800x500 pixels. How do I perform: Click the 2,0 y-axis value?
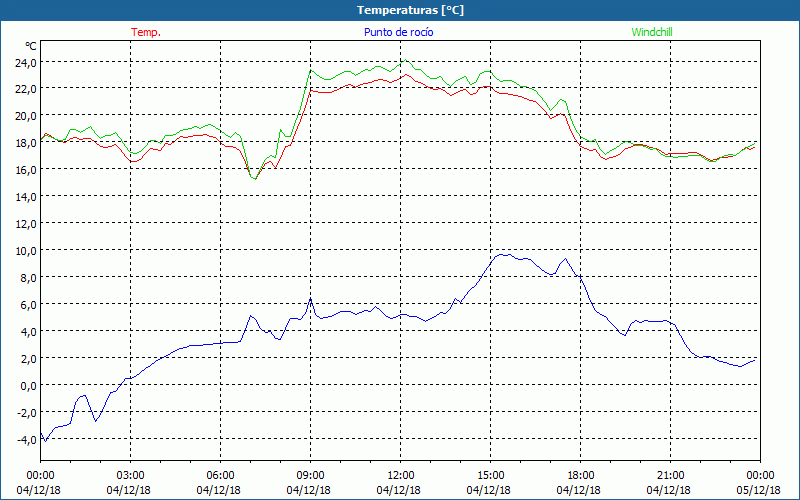pyautogui.click(x=29, y=359)
